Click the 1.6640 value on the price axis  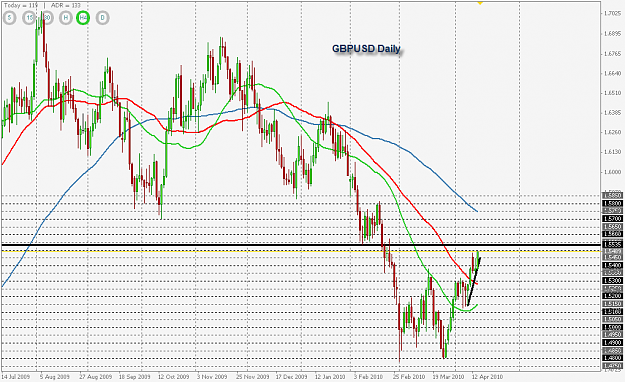pos(613,73)
